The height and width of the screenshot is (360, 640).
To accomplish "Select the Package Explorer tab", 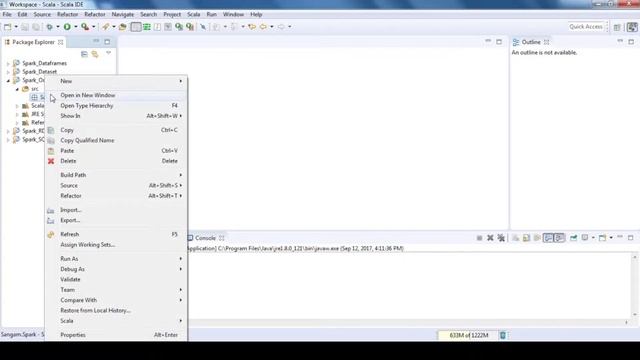I will [33, 42].
